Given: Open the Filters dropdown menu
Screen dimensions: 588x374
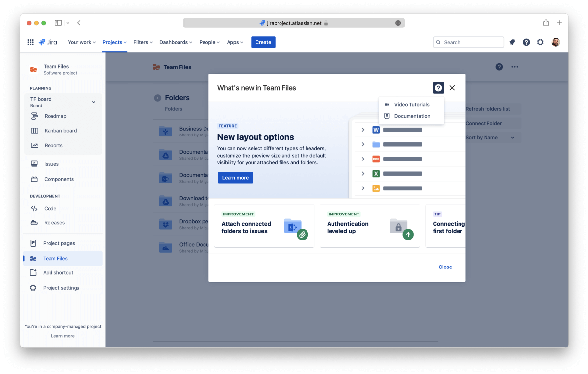Looking at the screenshot, I should (143, 42).
